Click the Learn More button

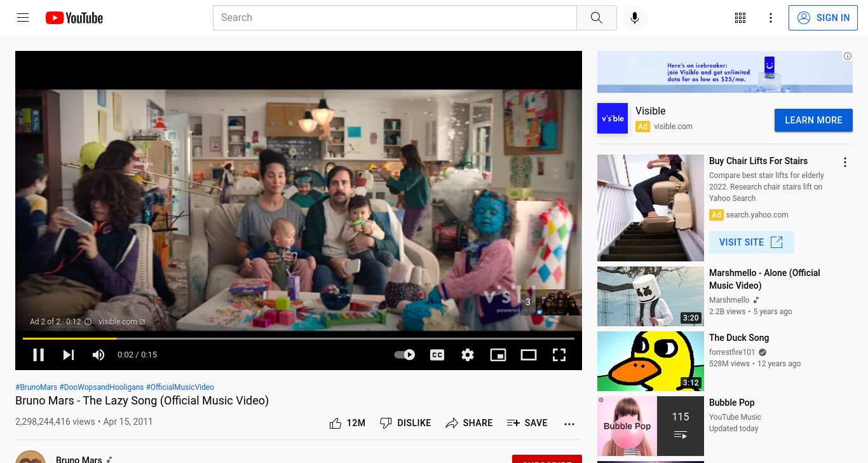(x=813, y=120)
